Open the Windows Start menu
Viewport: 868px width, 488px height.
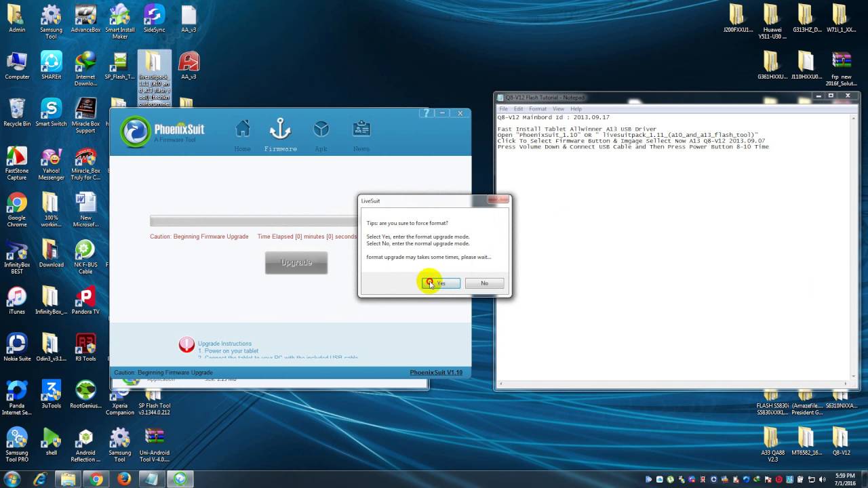pyautogui.click(x=12, y=479)
